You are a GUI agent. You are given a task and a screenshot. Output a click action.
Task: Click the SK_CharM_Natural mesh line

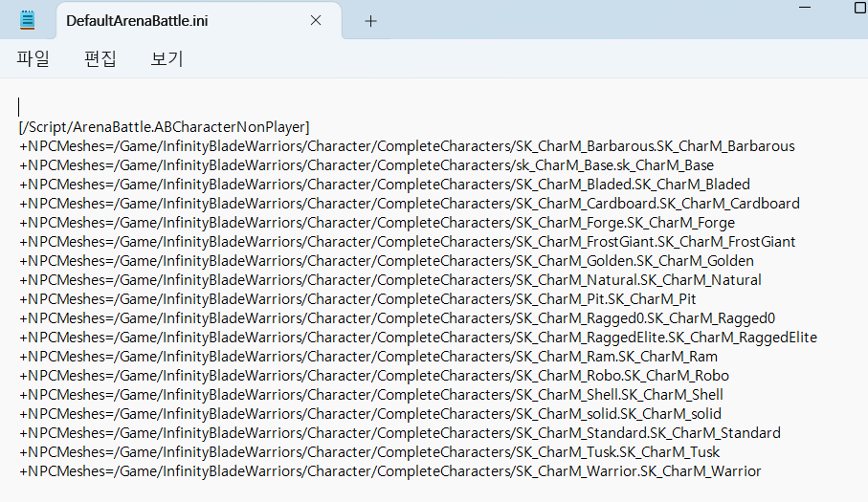click(x=390, y=280)
